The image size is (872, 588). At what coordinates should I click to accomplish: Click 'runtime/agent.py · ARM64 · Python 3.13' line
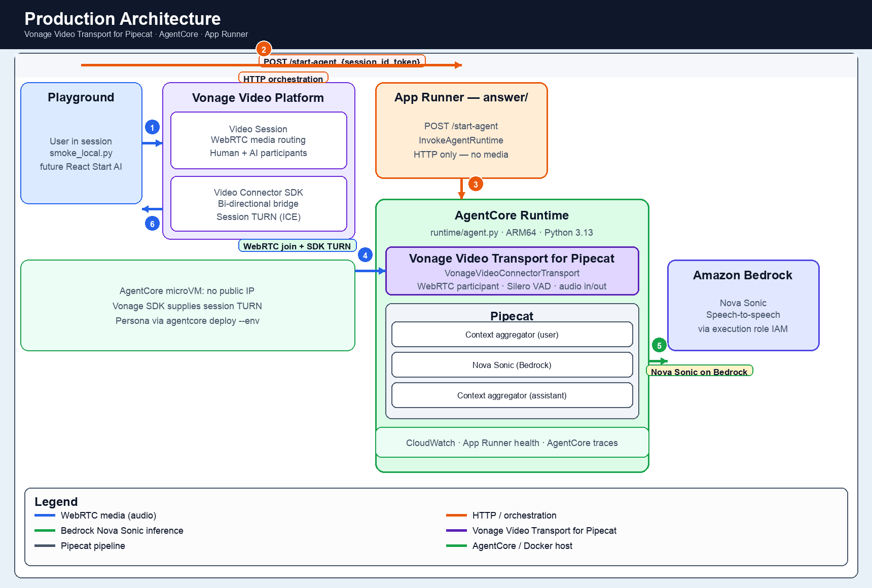coord(512,233)
